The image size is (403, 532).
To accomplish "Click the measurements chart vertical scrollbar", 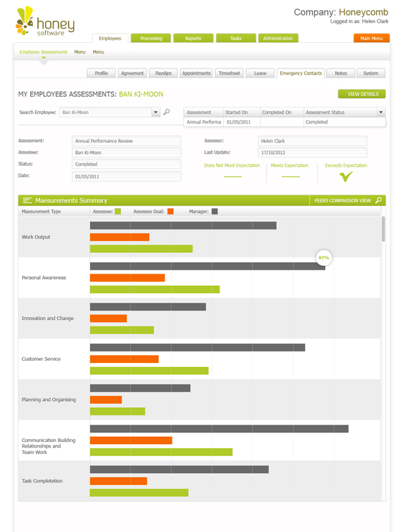I will (x=384, y=229).
